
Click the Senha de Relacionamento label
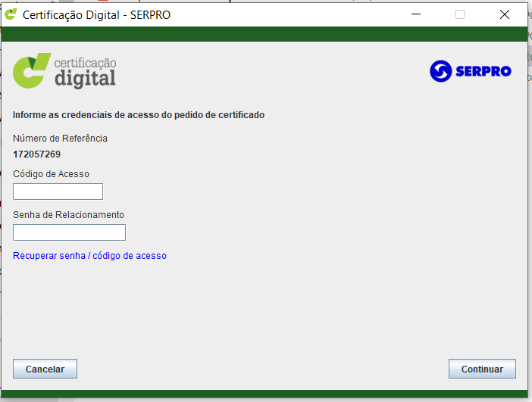(x=68, y=215)
